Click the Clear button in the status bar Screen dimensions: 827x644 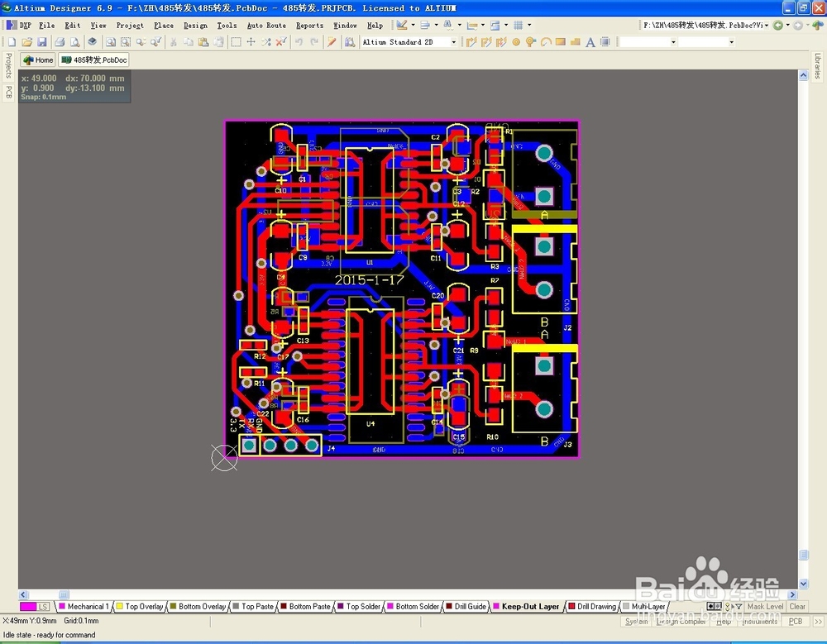(797, 607)
